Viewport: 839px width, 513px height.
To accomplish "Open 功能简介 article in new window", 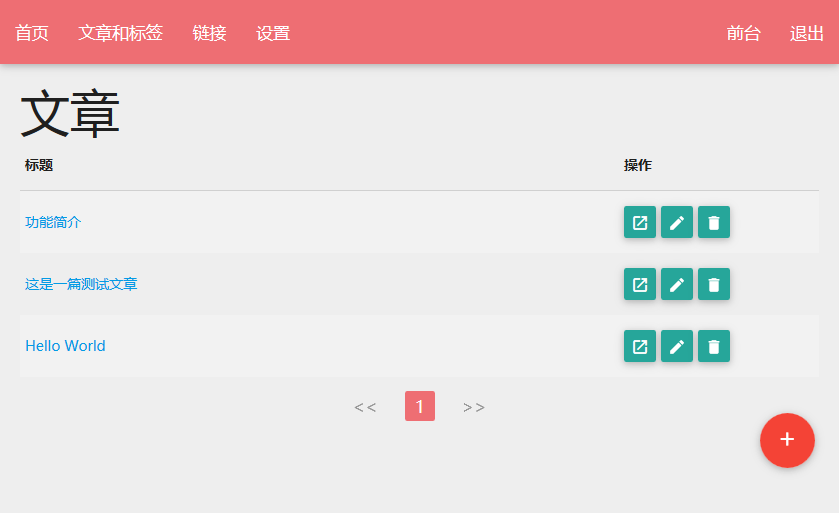I will (640, 222).
